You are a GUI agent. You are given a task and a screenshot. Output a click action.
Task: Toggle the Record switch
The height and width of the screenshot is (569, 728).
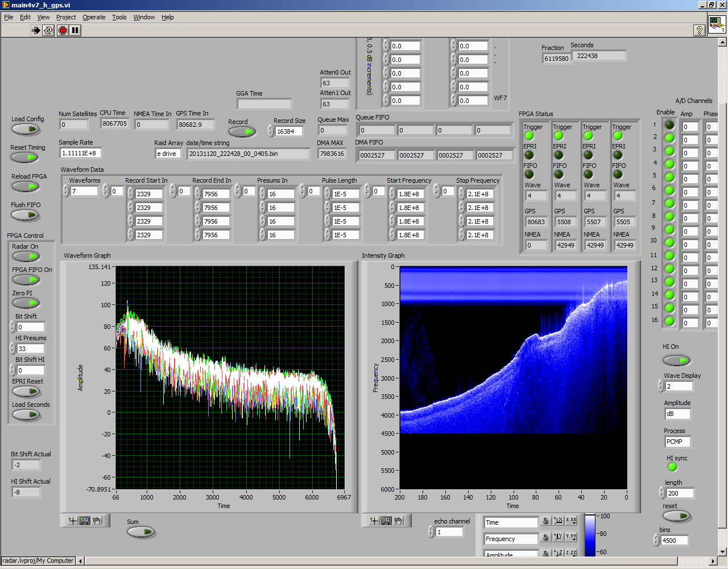(x=242, y=132)
